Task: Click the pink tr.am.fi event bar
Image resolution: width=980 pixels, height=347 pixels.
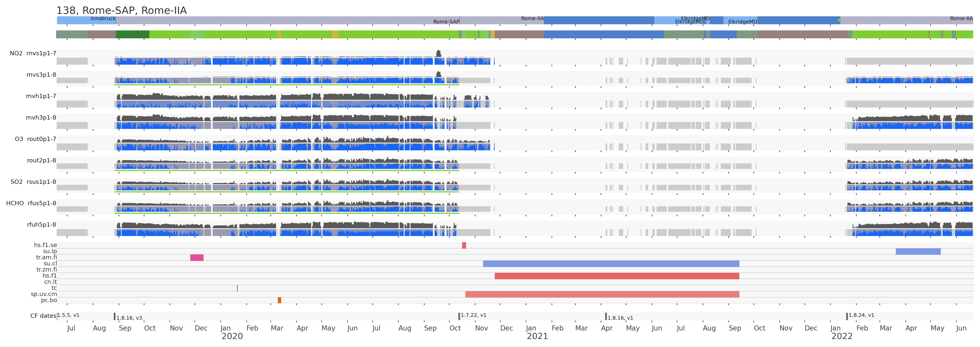Action: (197, 258)
